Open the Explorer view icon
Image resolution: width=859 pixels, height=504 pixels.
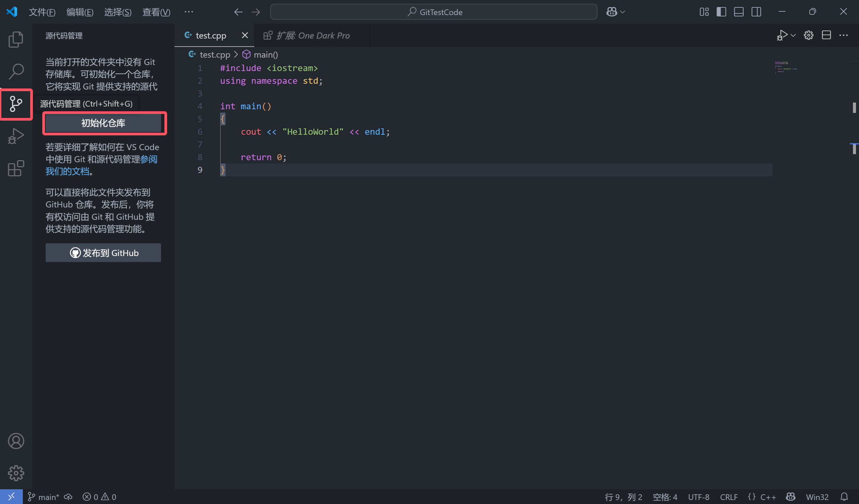(x=16, y=39)
